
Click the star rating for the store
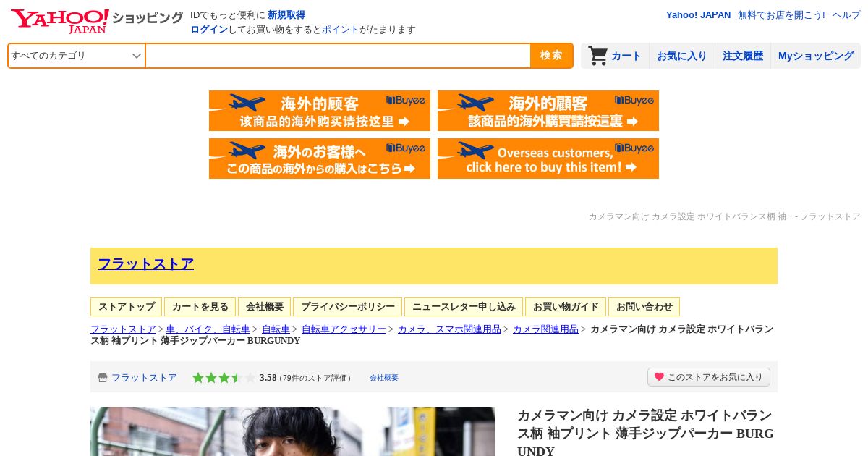[x=224, y=377]
